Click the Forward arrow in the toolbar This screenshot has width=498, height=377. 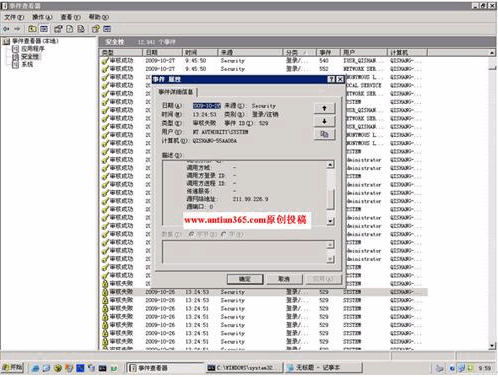pyautogui.click(x=17, y=29)
